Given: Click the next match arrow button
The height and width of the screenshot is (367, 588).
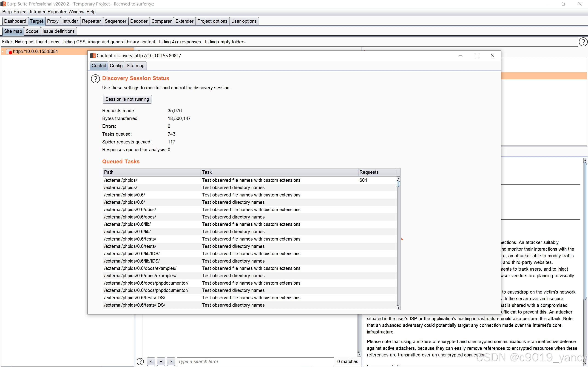Looking at the screenshot, I should pos(171,361).
